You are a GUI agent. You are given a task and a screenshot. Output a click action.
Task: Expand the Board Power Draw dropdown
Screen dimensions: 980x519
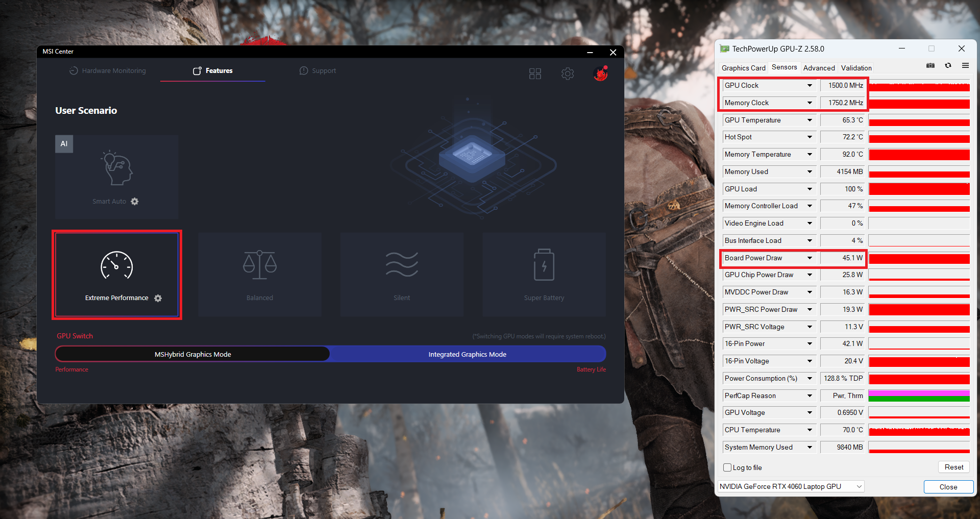point(810,258)
